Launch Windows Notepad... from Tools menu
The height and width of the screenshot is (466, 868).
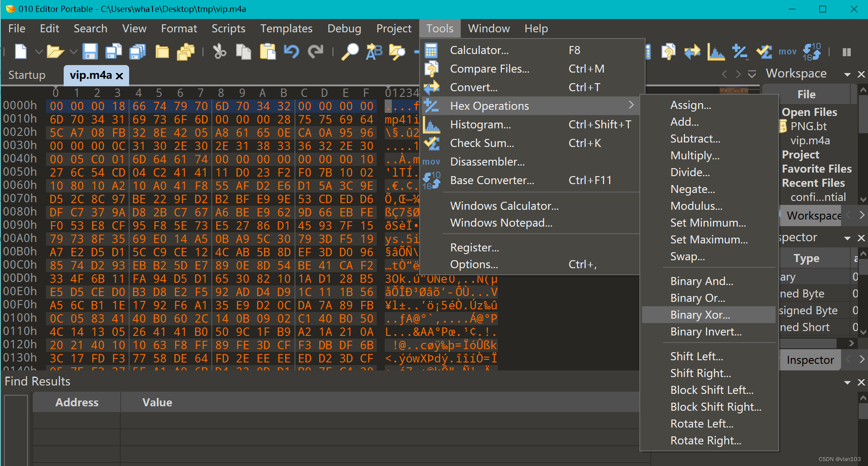(531, 223)
